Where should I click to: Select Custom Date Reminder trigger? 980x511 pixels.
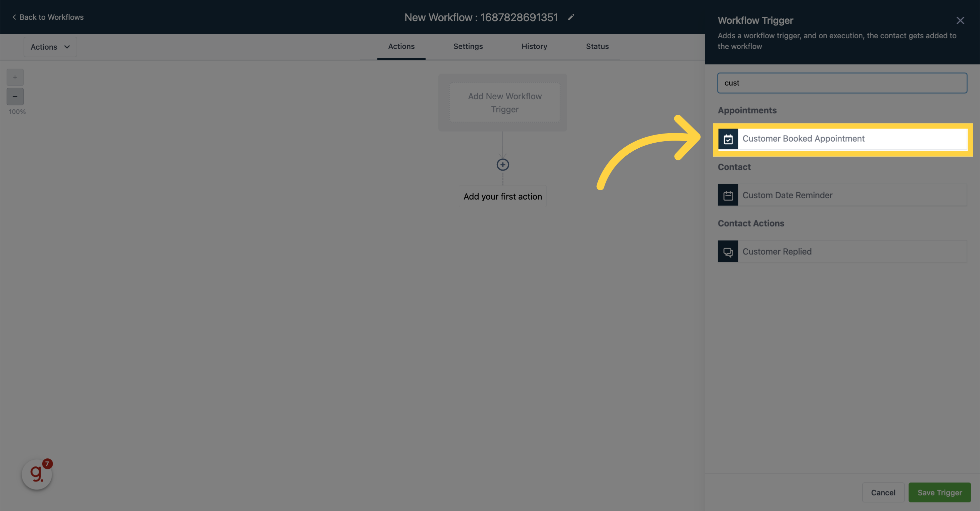click(x=842, y=195)
